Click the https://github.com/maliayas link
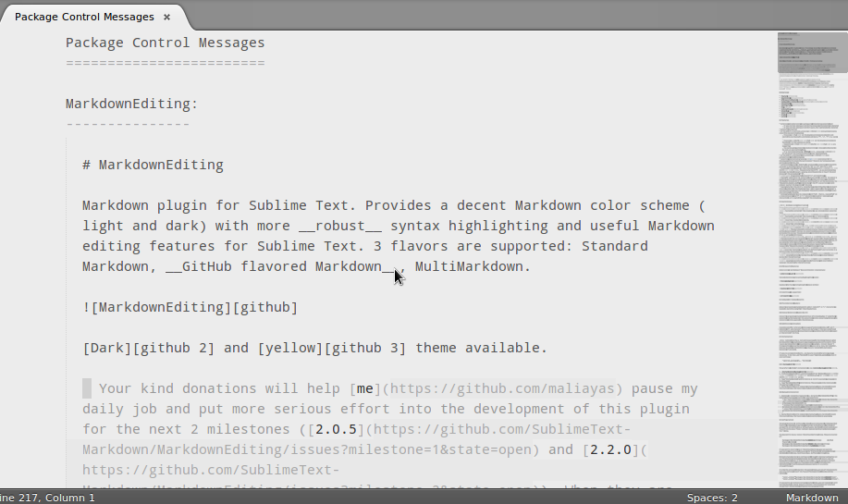The width and height of the screenshot is (848, 504). (x=502, y=388)
